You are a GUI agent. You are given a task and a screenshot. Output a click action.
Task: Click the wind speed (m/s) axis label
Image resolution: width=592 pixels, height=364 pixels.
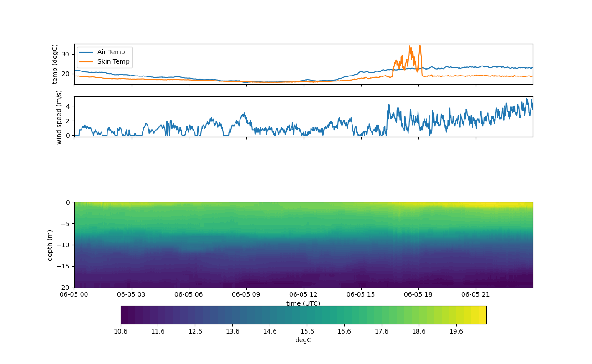(x=59, y=117)
